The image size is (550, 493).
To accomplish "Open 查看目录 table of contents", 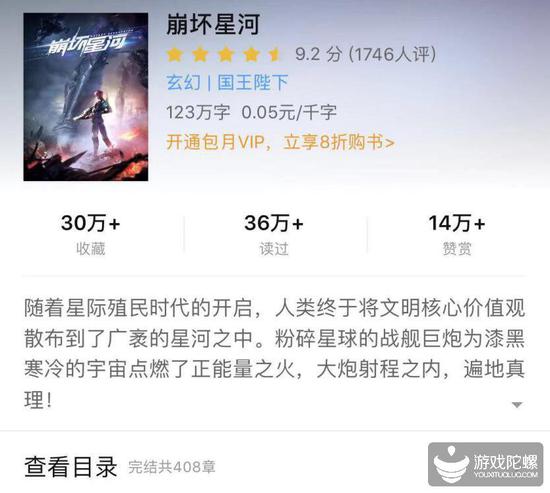I will pos(71,467).
